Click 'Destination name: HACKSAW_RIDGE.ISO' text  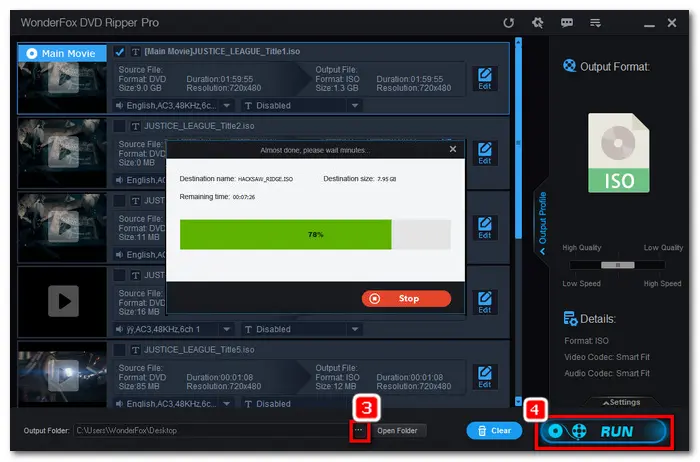pyautogui.click(x=236, y=179)
